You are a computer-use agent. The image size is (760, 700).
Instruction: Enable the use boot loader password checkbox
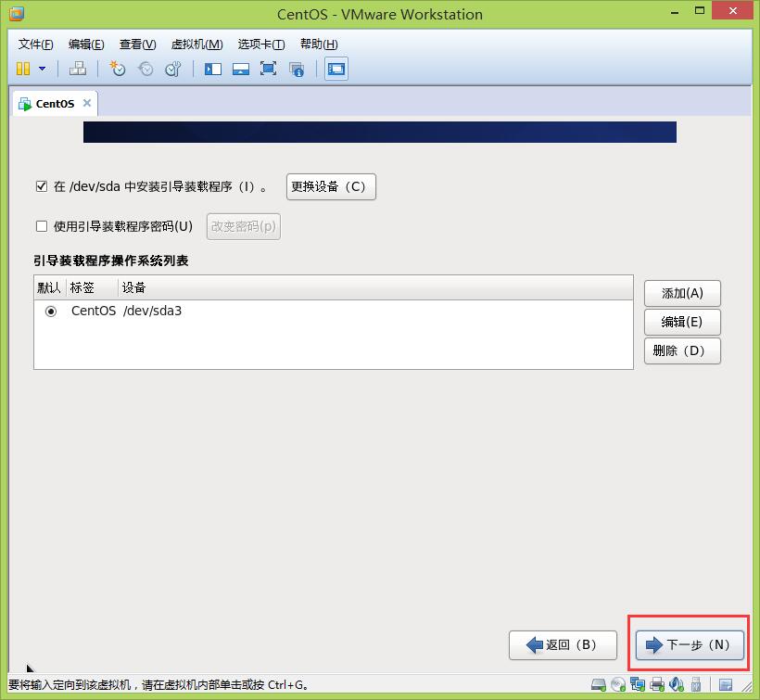[41, 226]
